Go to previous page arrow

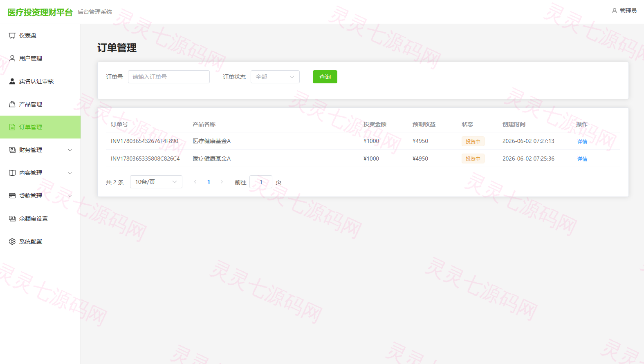(x=195, y=182)
